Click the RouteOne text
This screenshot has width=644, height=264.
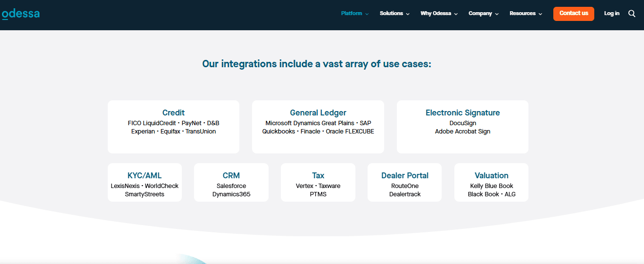coord(405,186)
